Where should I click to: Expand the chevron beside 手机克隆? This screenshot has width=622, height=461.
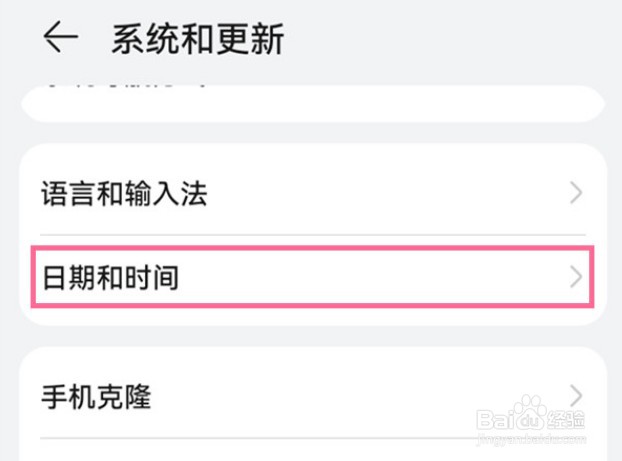pos(576,394)
